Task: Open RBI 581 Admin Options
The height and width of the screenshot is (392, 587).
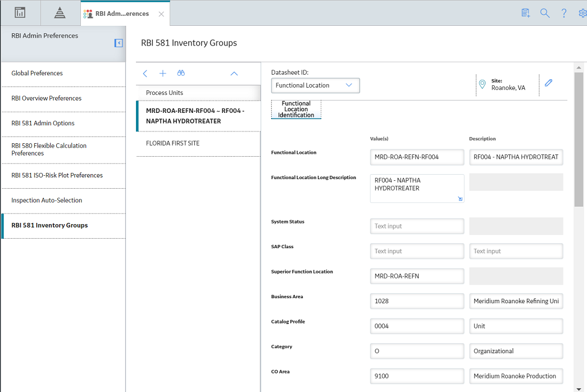Action: coord(63,124)
